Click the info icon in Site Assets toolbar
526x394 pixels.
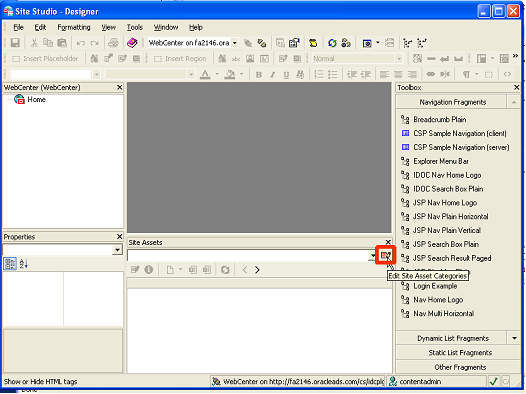(x=149, y=270)
